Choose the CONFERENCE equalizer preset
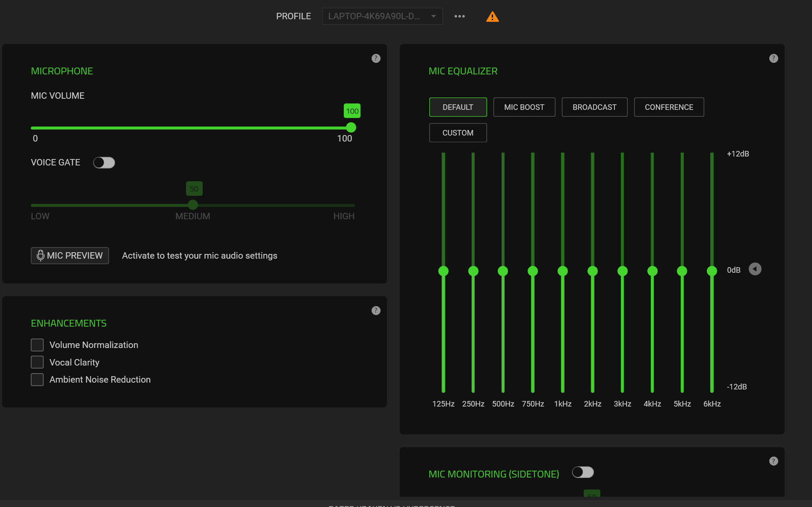The image size is (812, 507). pyautogui.click(x=669, y=107)
